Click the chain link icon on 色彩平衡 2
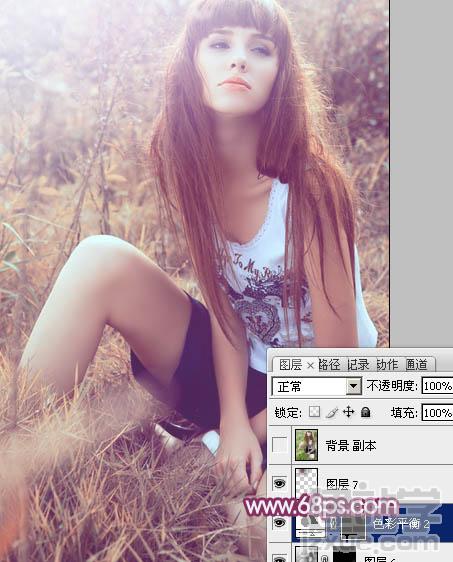 (333, 524)
